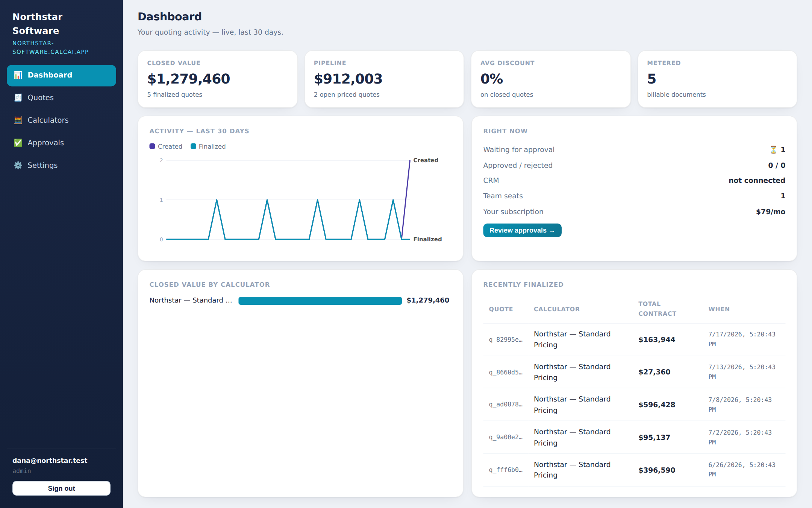
Task: Select the Avg Discount 0% card
Action: 551,79
